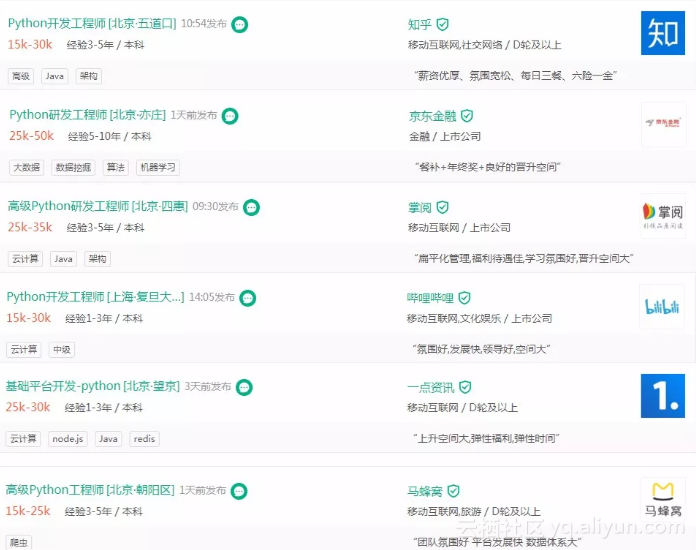Click 机器学习 tag in 京东金融 listing
Image resolution: width=696 pixels, height=550 pixels.
tap(158, 167)
